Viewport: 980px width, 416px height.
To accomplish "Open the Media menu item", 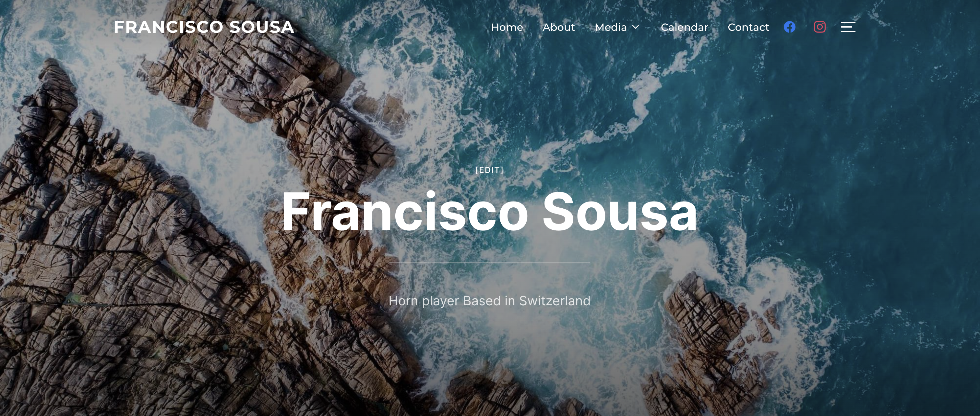I will pos(611,27).
